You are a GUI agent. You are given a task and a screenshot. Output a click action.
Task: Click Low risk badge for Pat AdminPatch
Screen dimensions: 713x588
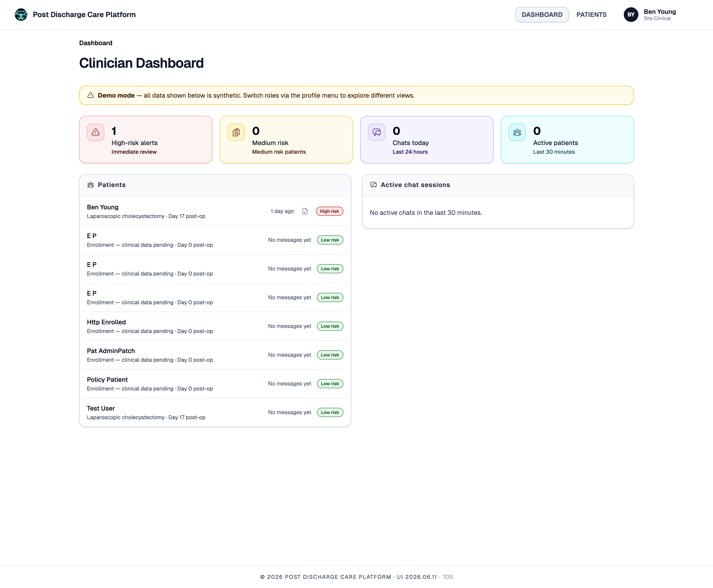click(x=330, y=355)
